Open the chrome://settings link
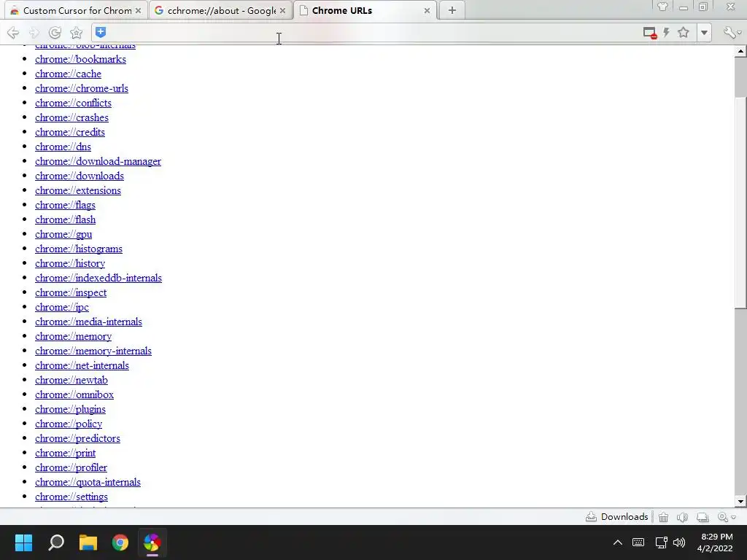This screenshot has height=560, width=747. point(71,497)
